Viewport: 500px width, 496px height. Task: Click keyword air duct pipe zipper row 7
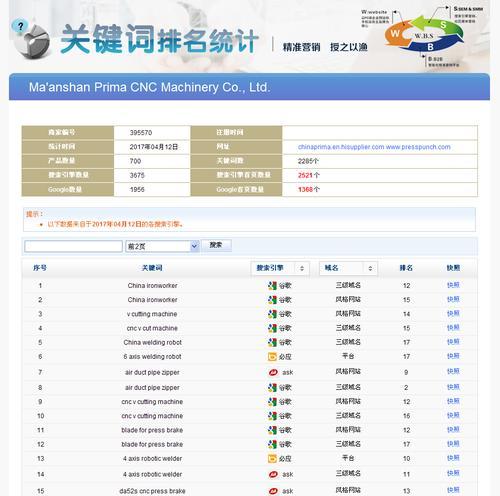152,372
